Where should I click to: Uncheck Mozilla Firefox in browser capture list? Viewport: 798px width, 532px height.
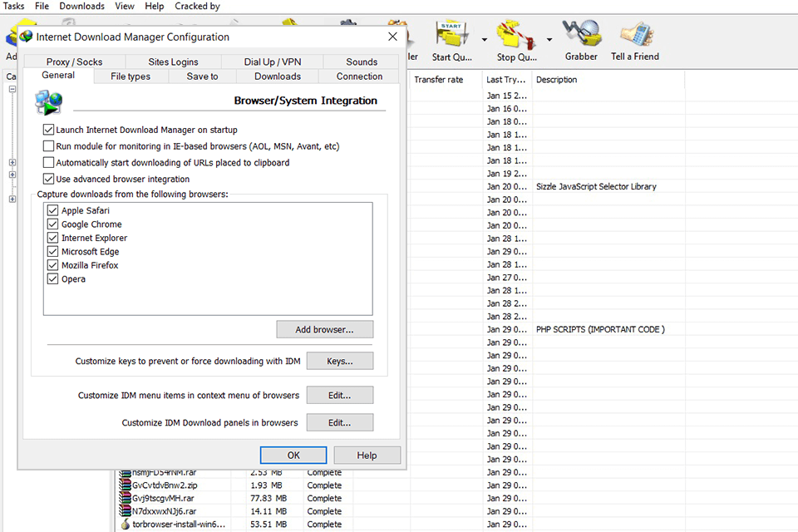(x=53, y=265)
